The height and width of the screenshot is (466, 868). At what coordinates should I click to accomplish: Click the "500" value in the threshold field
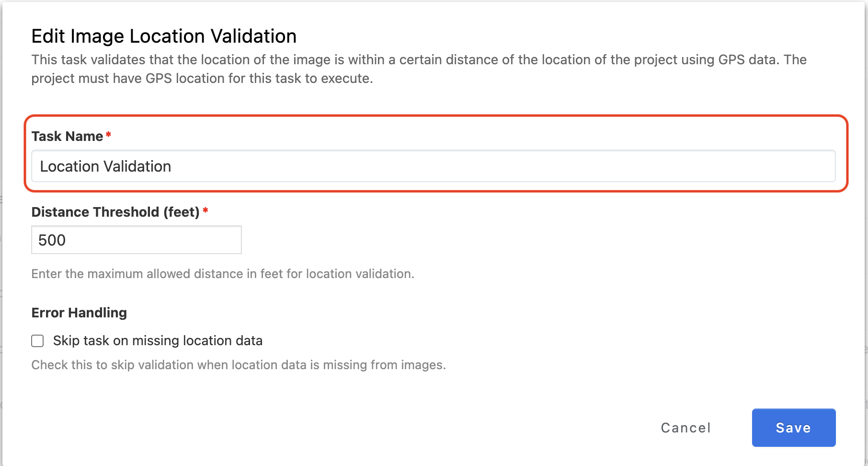pyautogui.click(x=52, y=240)
